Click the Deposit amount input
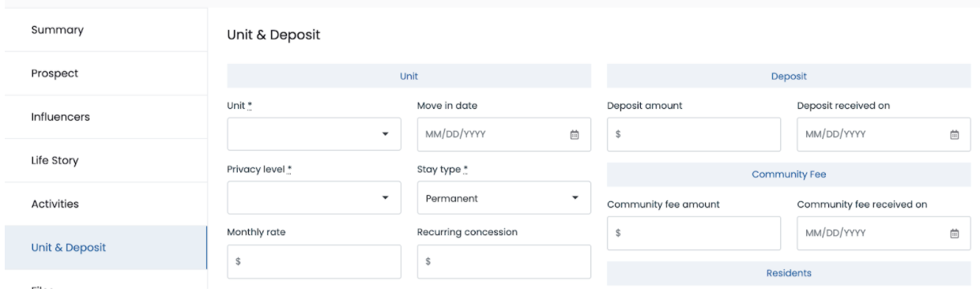The width and height of the screenshot is (980, 292). (x=694, y=134)
